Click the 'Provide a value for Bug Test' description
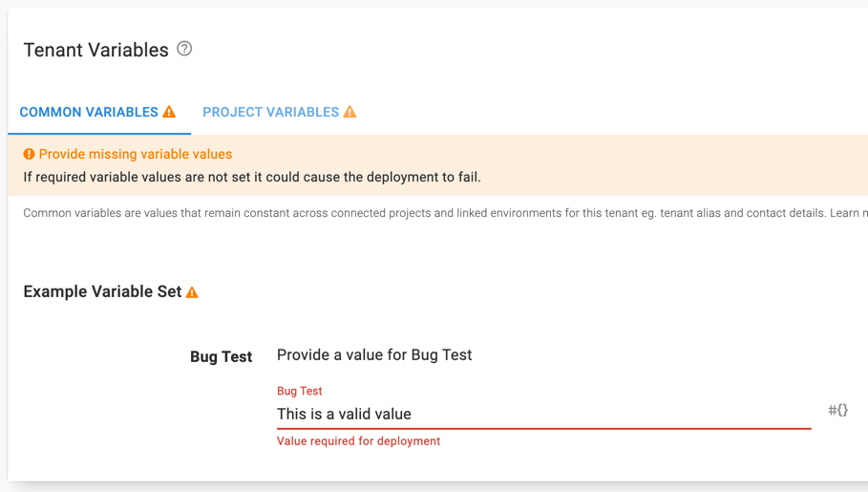 [x=374, y=354]
